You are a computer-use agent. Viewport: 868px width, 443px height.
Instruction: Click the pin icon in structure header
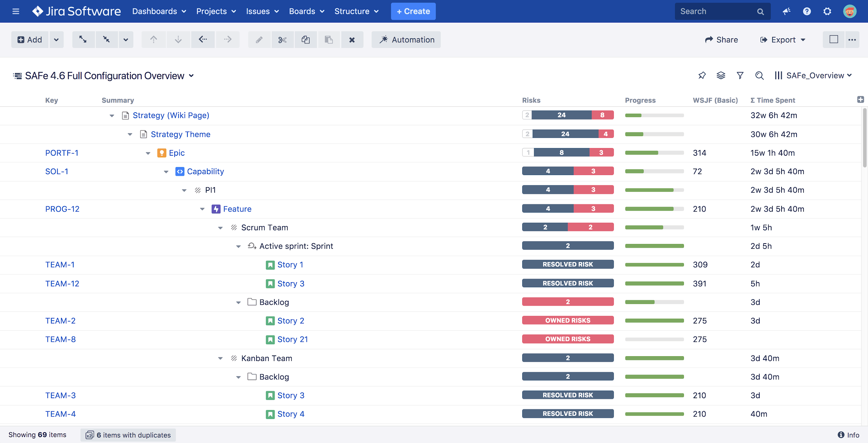click(702, 75)
